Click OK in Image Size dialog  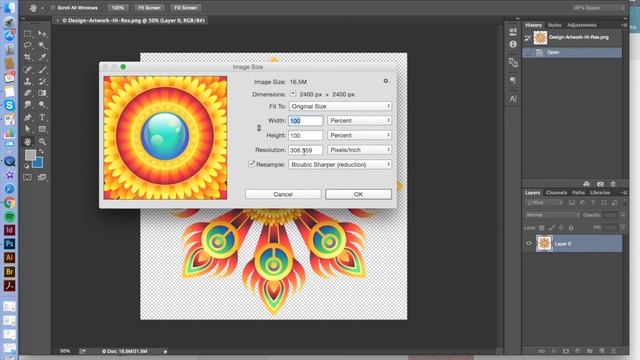(358, 194)
